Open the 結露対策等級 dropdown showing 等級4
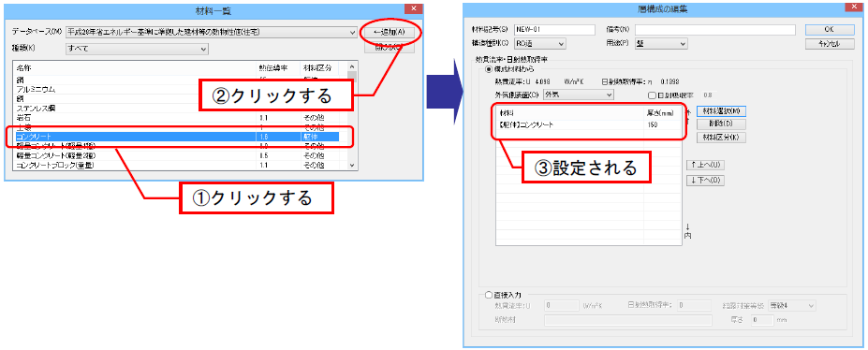This screenshot has width=868, height=350. (792, 305)
